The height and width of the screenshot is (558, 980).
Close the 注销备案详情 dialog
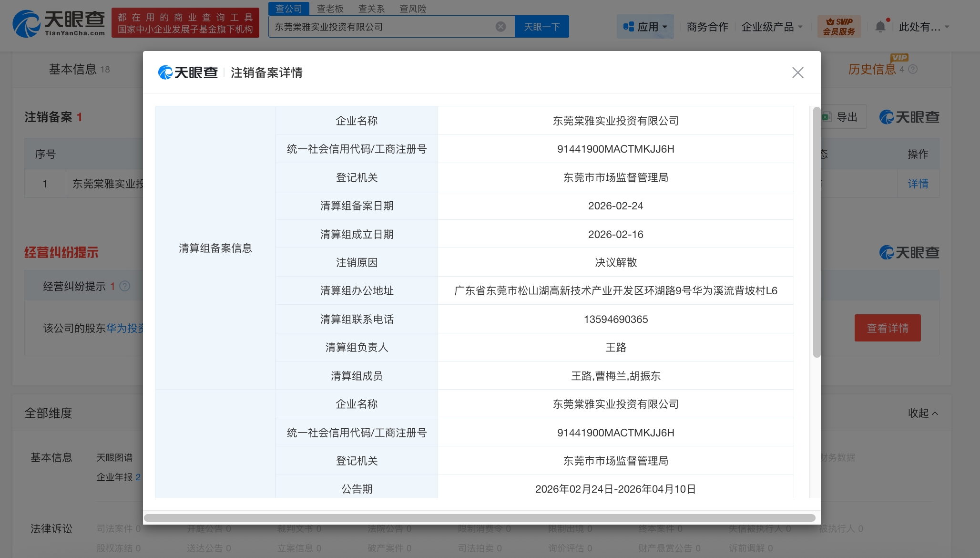[797, 72]
